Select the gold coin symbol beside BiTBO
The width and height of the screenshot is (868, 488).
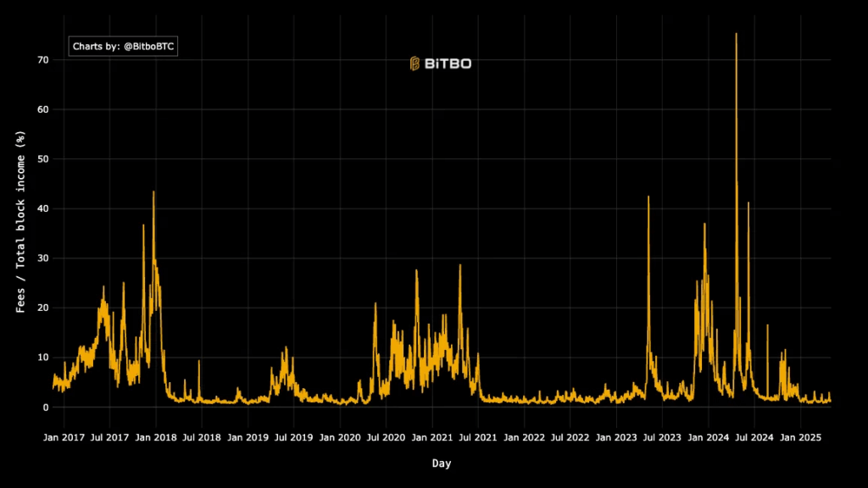[x=415, y=62]
